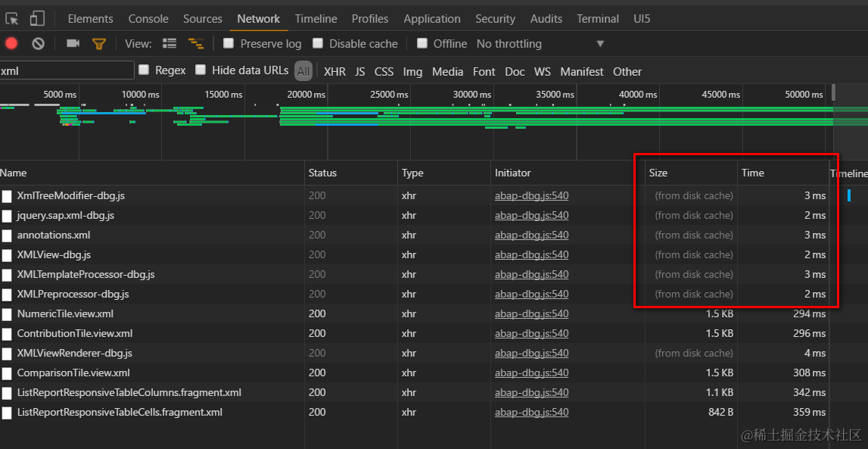
Task: Sort by the Time column header
Action: 782,173
